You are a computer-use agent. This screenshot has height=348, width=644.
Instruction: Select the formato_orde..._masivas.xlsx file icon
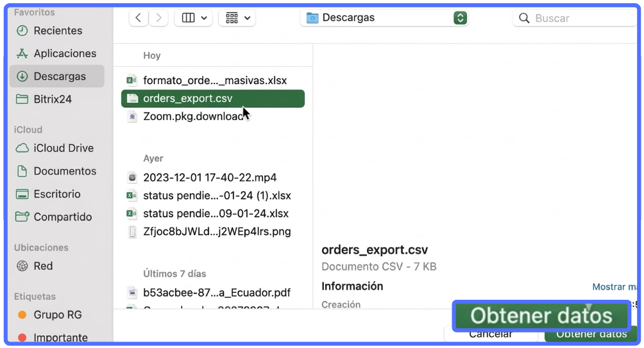[x=131, y=81]
